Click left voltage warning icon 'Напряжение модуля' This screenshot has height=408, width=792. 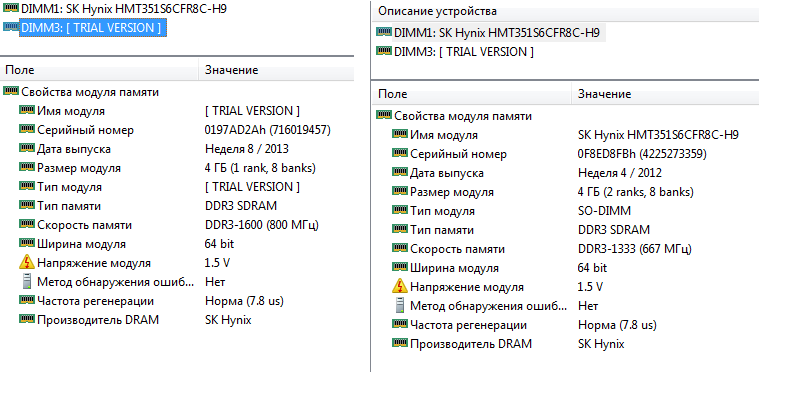pyautogui.click(x=27, y=263)
